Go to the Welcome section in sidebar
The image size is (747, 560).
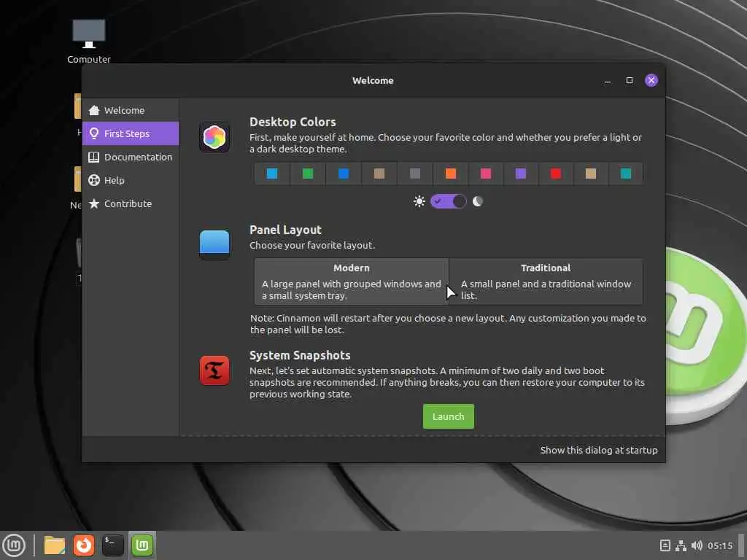pos(131,110)
